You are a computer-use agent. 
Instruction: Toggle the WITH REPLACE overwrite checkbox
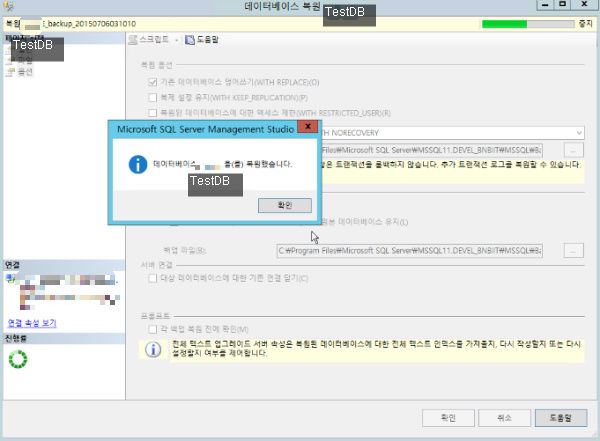(152, 82)
